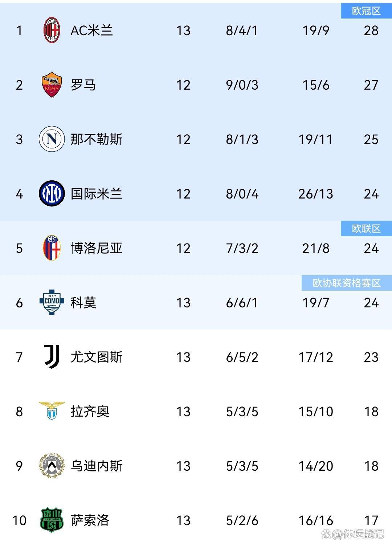
Task: Select 乌迪内斯 goals record 14/20
Action: click(315, 466)
